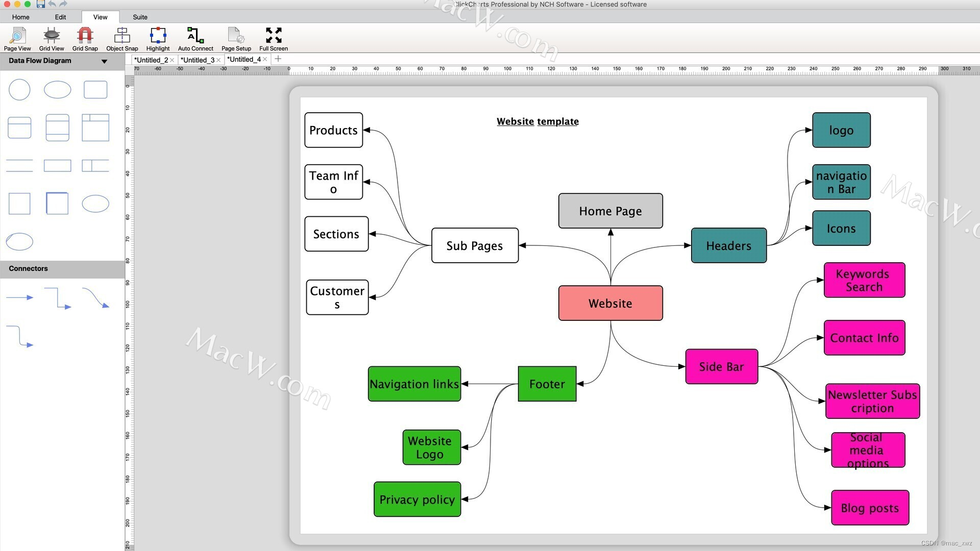980x551 pixels.
Task: Click the Products box in diagram
Action: [x=333, y=130]
